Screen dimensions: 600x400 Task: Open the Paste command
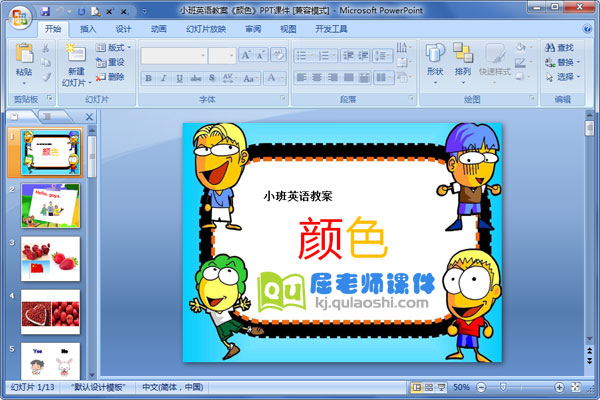[x=24, y=64]
